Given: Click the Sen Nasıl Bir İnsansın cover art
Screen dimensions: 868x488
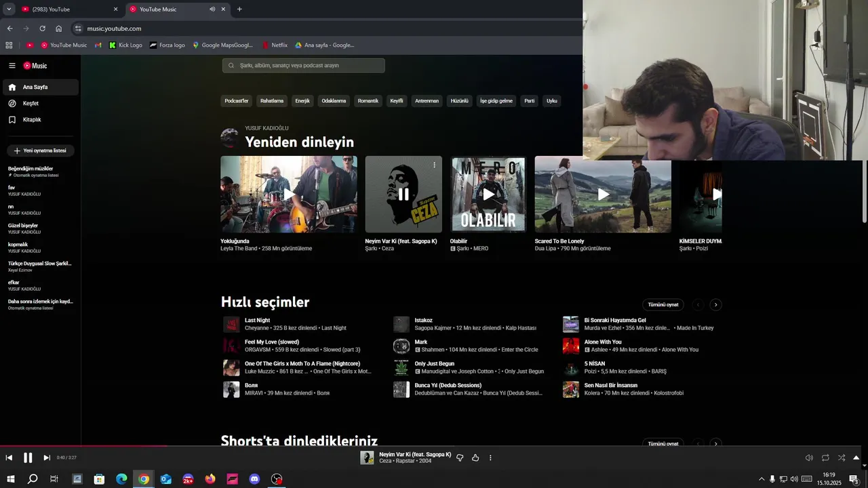Looking at the screenshot, I should point(571,389).
